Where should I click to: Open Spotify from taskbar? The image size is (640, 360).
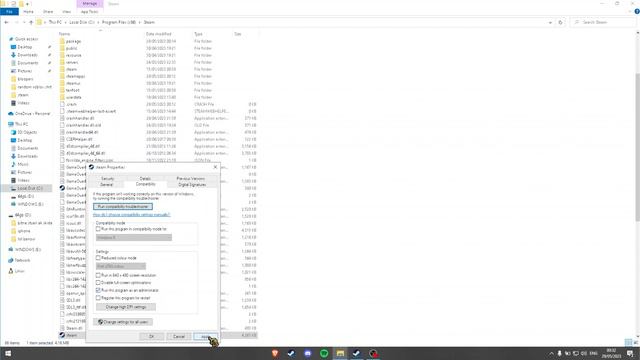point(324,353)
